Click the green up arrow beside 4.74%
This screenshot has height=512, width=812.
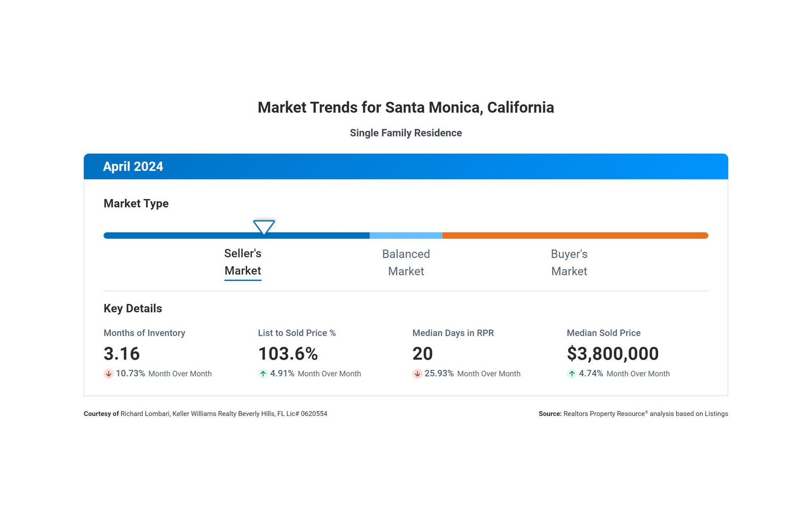click(x=571, y=374)
